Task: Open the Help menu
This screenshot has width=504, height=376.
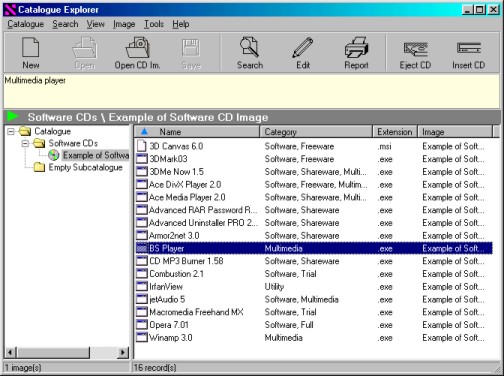Action: 181,24
